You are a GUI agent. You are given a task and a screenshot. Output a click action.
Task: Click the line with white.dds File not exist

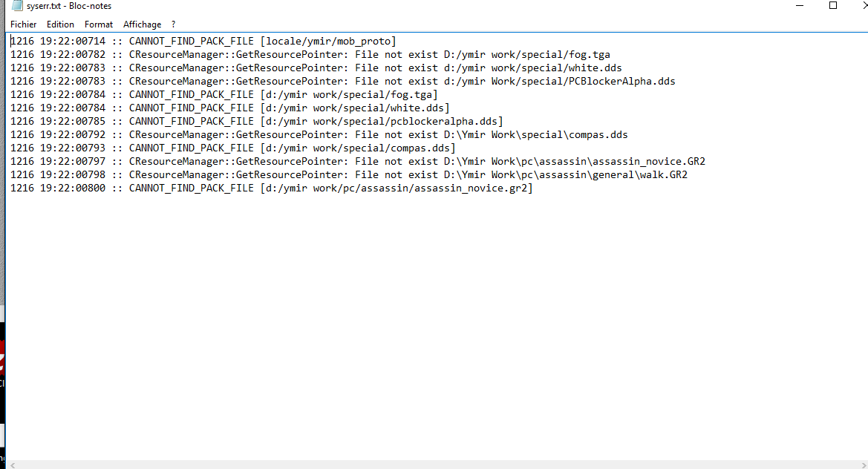(316, 68)
